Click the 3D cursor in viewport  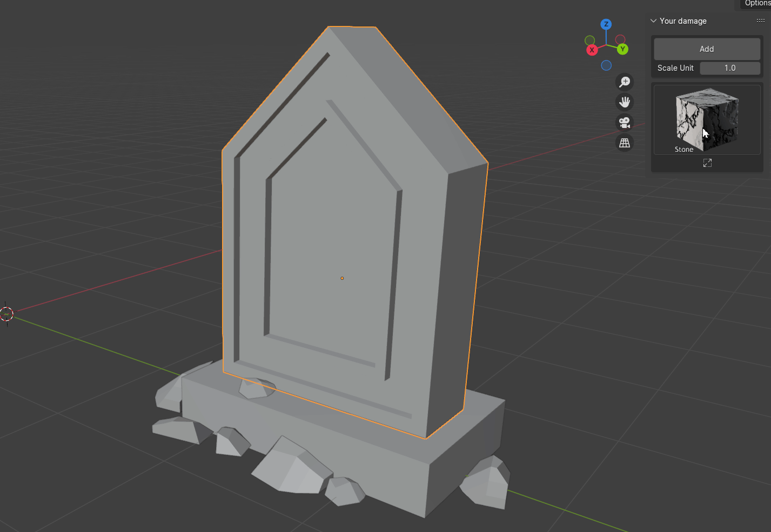6,313
